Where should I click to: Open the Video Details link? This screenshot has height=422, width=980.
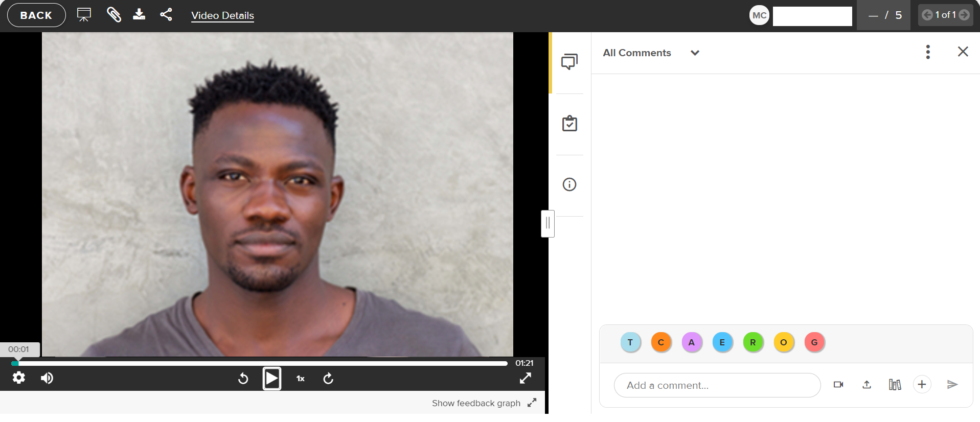tap(222, 15)
